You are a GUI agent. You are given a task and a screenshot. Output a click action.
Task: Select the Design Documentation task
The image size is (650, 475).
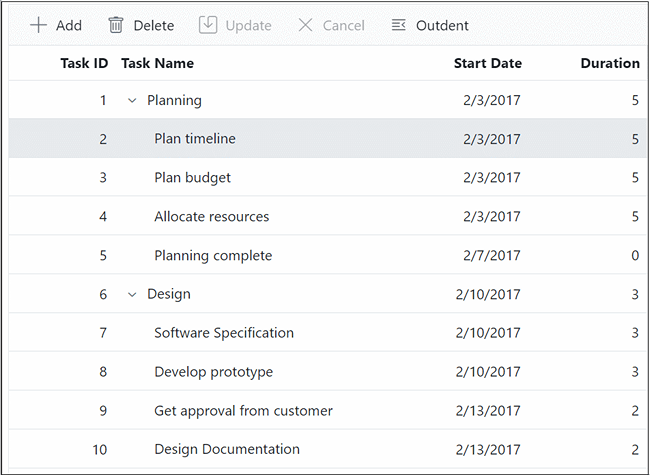[227, 449]
